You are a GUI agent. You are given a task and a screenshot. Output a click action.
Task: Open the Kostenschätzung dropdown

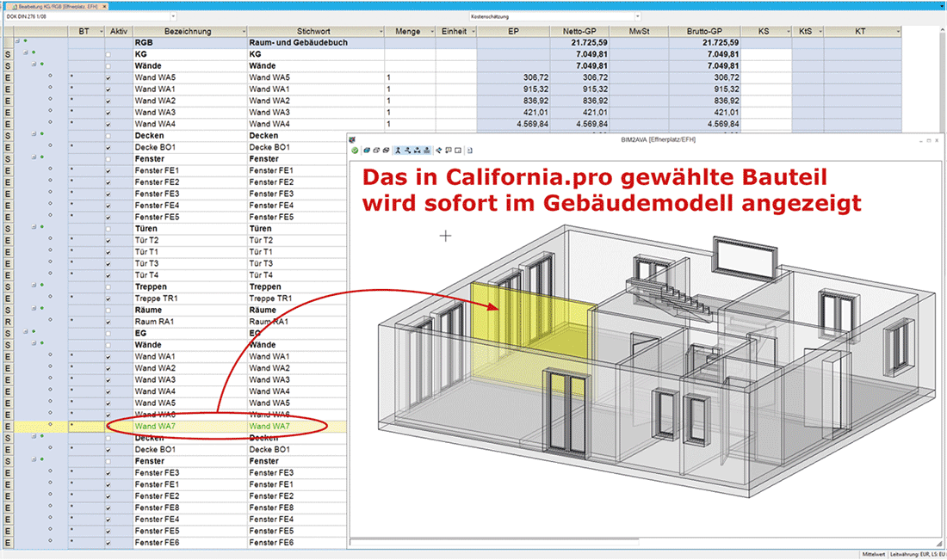(637, 17)
